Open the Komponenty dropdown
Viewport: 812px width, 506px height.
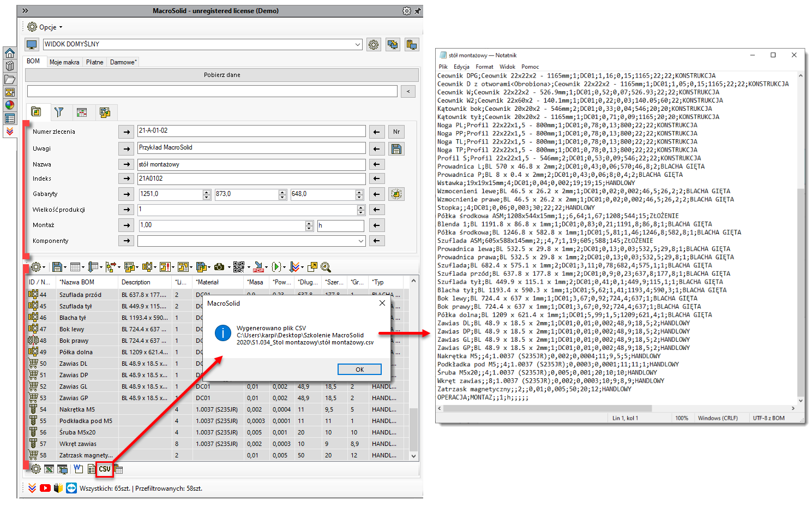pos(361,241)
